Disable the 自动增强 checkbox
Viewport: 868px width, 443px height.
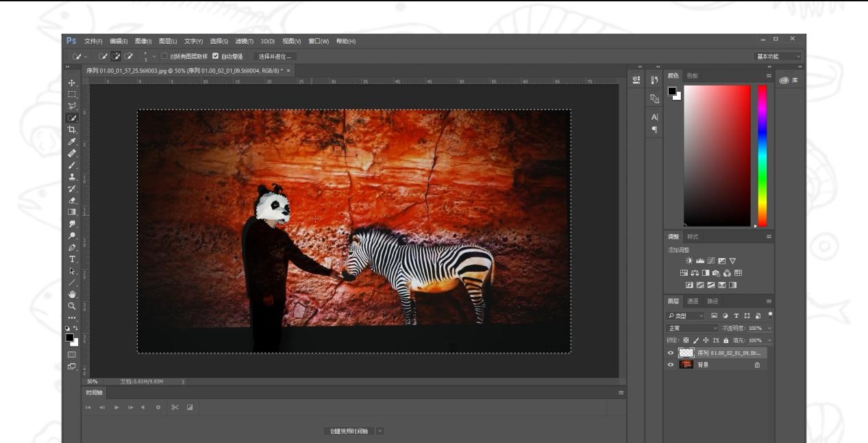pos(216,56)
